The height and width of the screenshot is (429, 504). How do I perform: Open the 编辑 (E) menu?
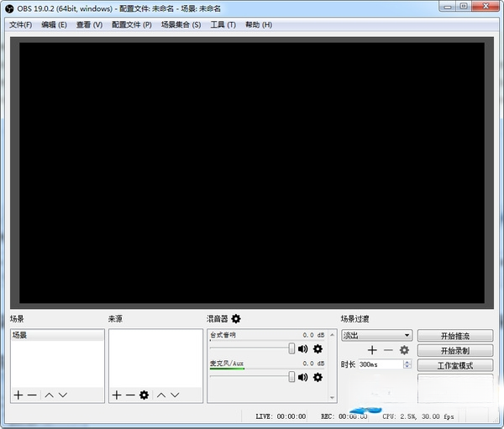point(54,24)
